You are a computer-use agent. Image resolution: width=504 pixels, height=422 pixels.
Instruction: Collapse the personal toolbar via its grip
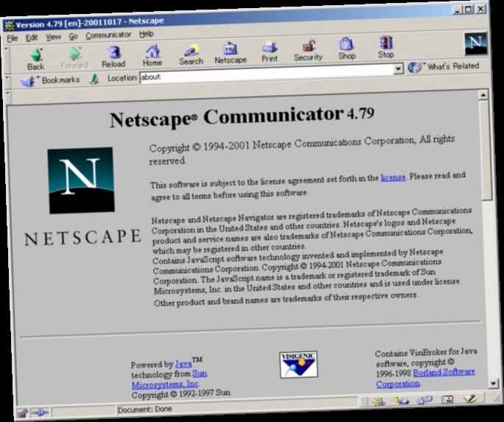click(x=8, y=98)
